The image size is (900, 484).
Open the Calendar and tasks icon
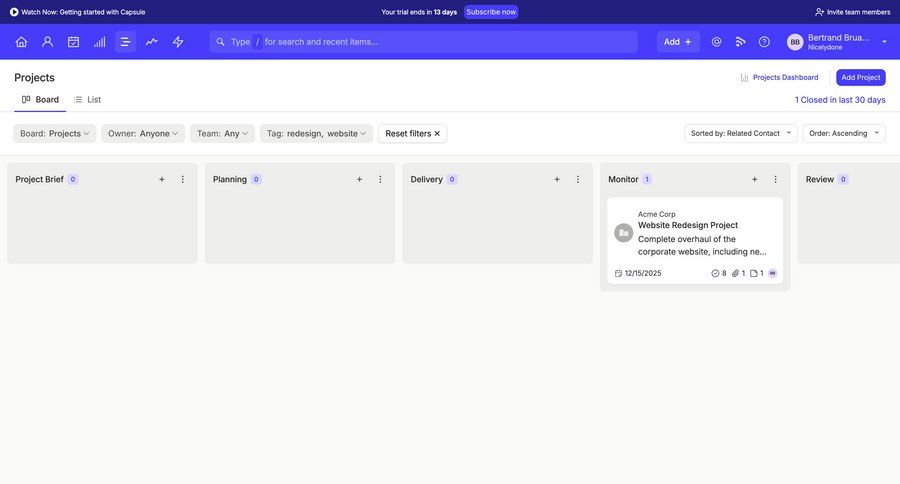tap(73, 42)
